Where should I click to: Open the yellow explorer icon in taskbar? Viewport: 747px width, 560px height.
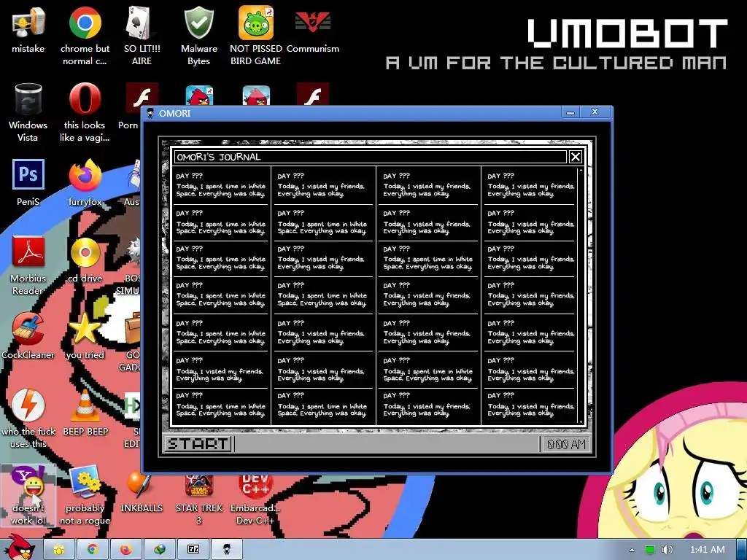pyautogui.click(x=59, y=550)
